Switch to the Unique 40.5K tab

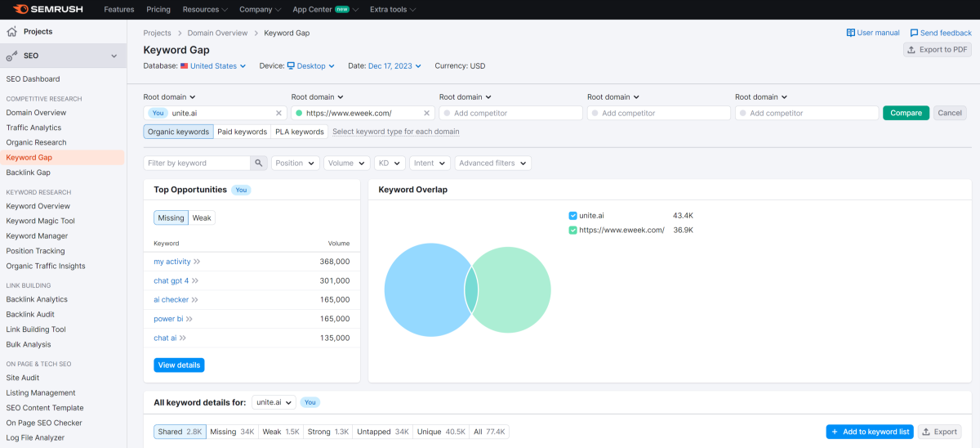click(441, 432)
